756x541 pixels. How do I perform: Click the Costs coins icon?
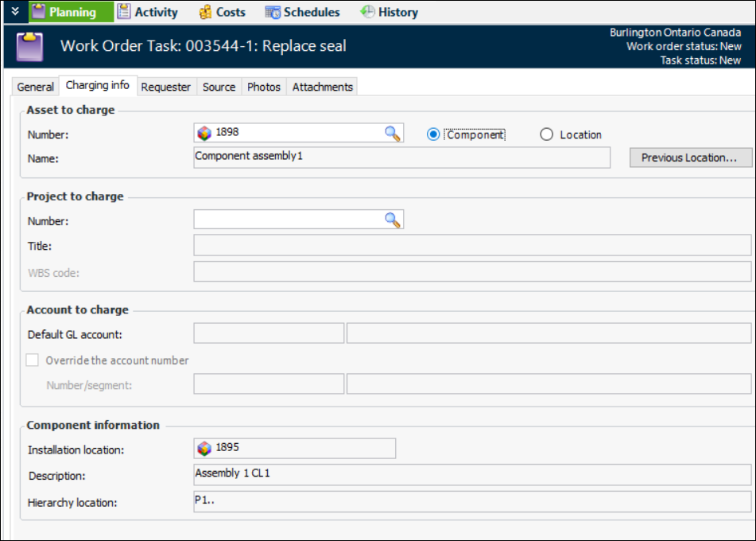205,12
